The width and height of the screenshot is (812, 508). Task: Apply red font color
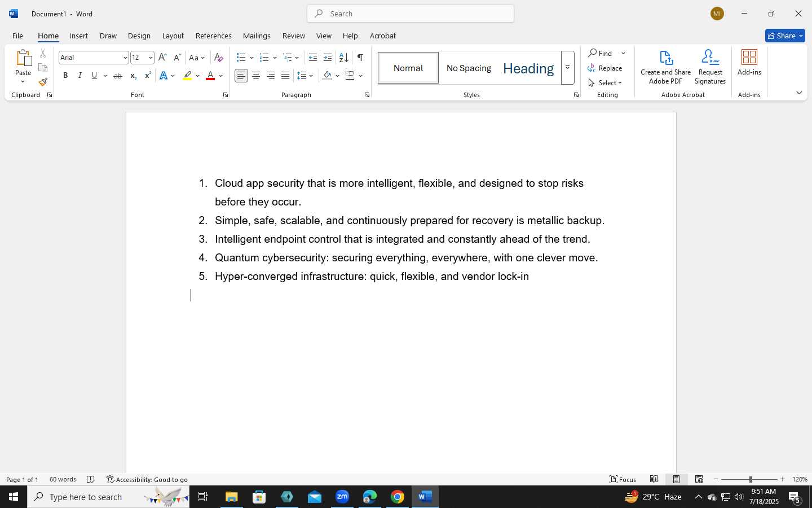click(x=210, y=76)
